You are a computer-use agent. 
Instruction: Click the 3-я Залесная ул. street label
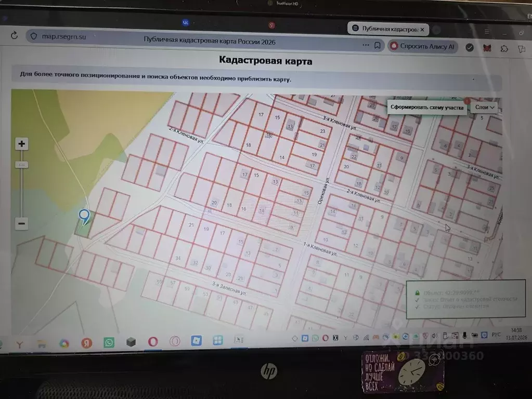[x=229, y=288]
